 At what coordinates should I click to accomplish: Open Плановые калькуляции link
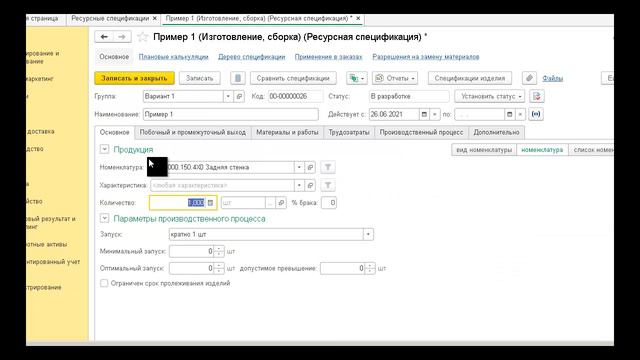coord(173,57)
